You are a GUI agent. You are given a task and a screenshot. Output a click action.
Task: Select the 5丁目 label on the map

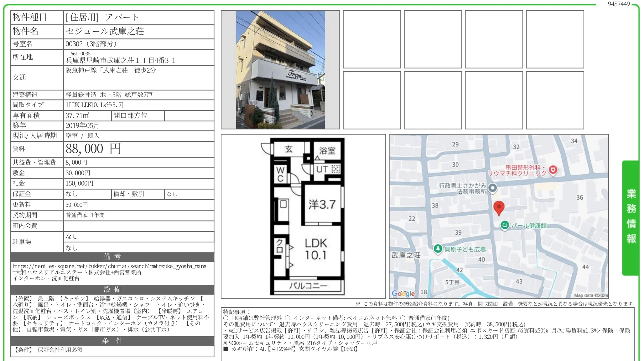click(x=452, y=282)
